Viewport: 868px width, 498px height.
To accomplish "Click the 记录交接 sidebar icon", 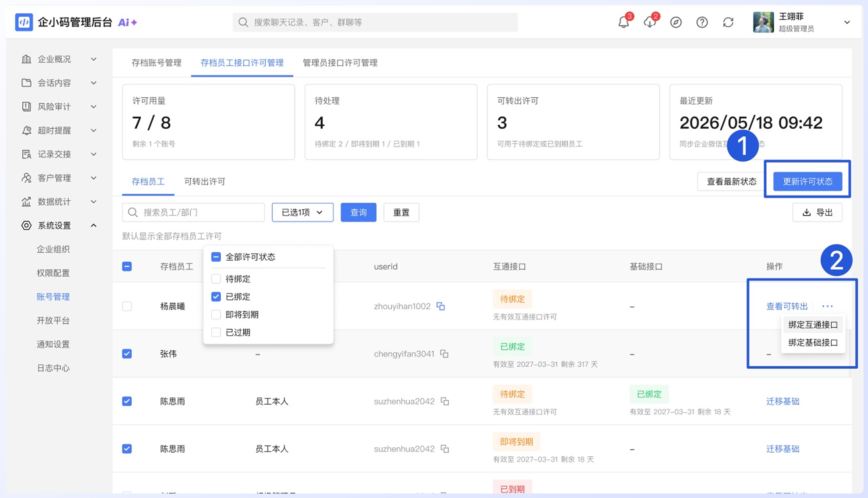I will coord(26,154).
